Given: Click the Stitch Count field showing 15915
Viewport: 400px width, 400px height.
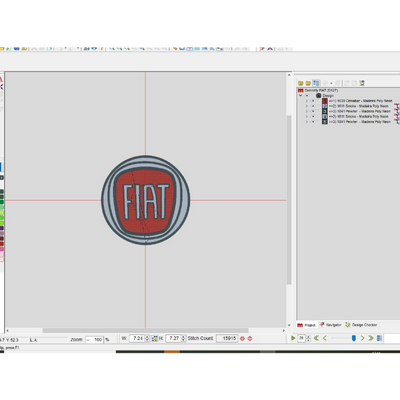Looking at the screenshot, I should (x=227, y=338).
